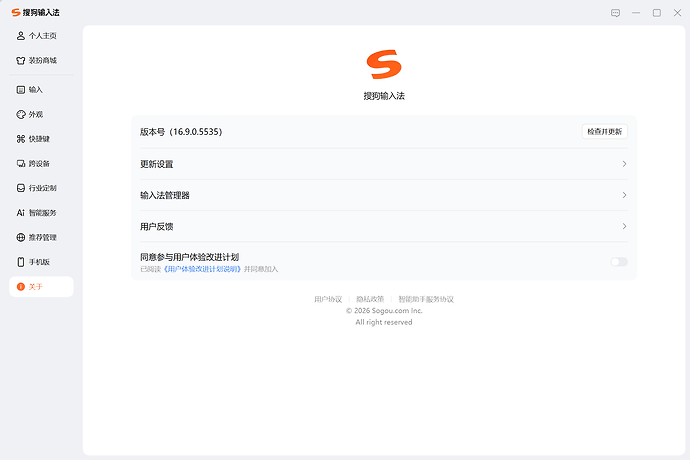The width and height of the screenshot is (690, 460).
Task: Click the keyboard icon beside 输入
Action: coord(21,90)
